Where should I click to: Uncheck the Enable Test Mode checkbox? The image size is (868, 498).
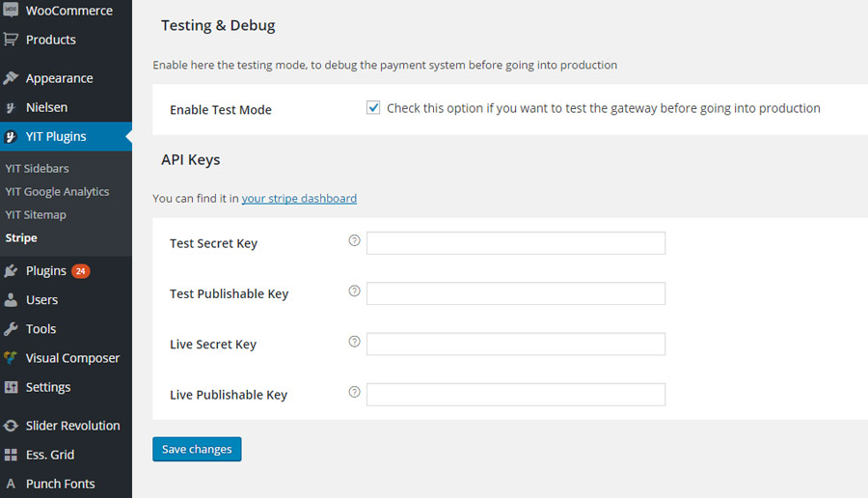[x=373, y=107]
